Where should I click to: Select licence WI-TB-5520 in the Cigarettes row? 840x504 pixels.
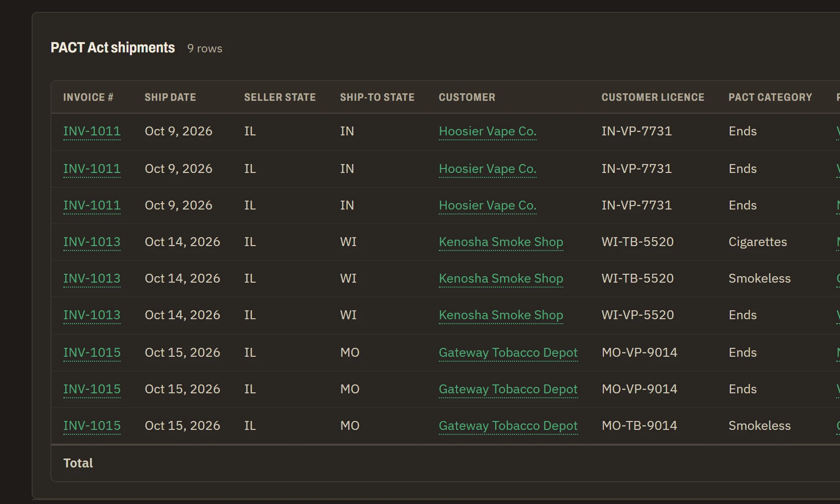(x=637, y=242)
